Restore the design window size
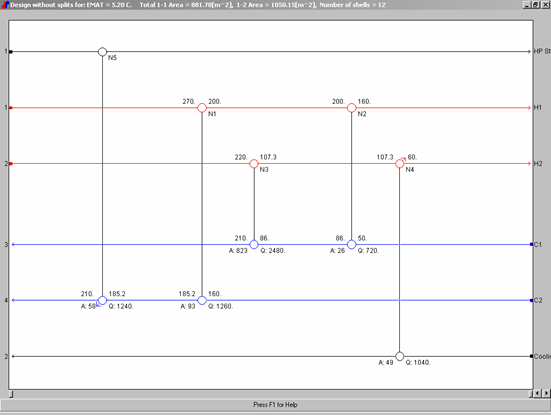Viewport: 551px width, 415px height. coord(535,5)
